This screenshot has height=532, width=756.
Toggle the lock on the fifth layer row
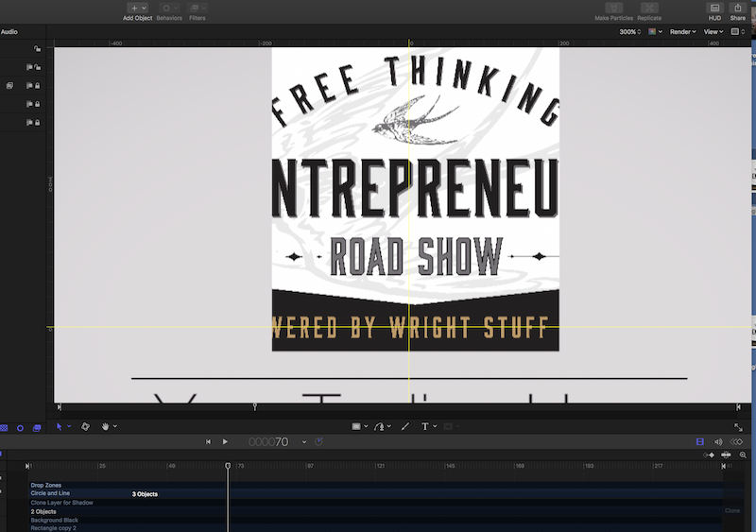tap(37, 122)
